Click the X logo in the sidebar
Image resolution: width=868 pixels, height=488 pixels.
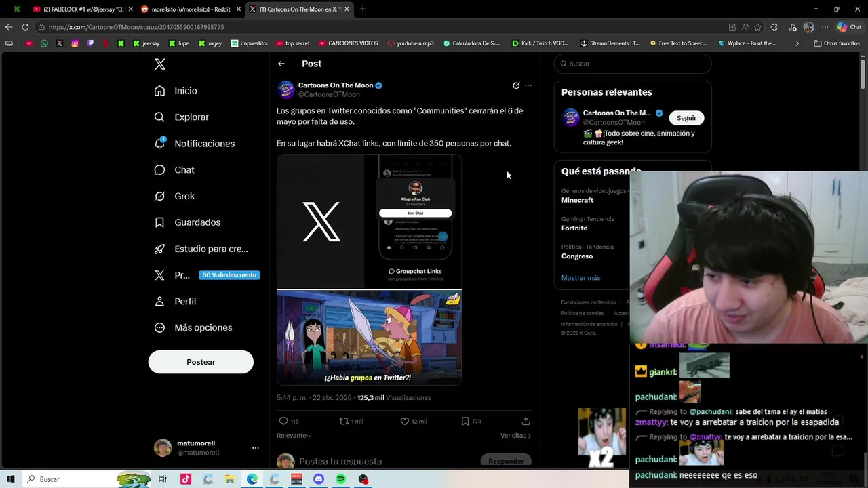pyautogui.click(x=160, y=64)
